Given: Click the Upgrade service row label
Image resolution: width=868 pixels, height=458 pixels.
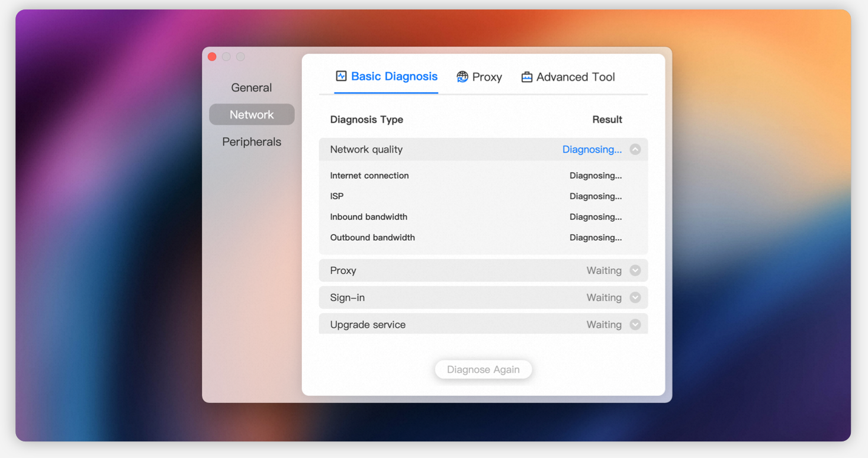Looking at the screenshot, I should [x=368, y=325].
